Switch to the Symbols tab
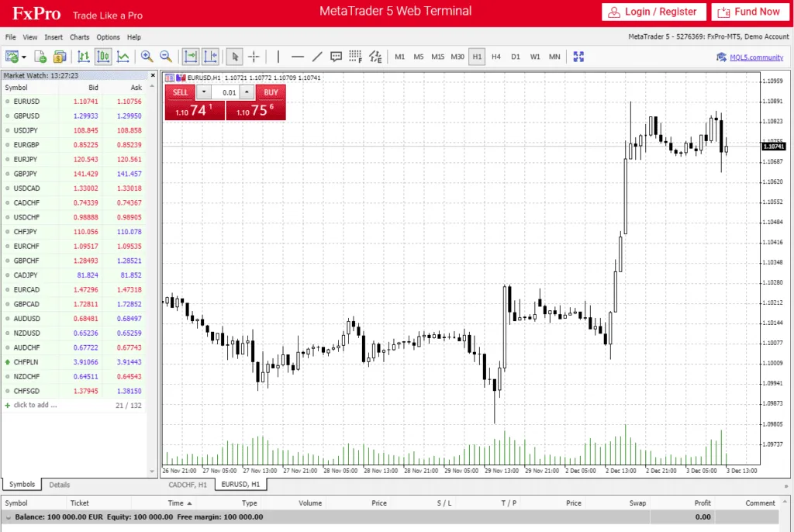794x532 pixels. click(22, 485)
